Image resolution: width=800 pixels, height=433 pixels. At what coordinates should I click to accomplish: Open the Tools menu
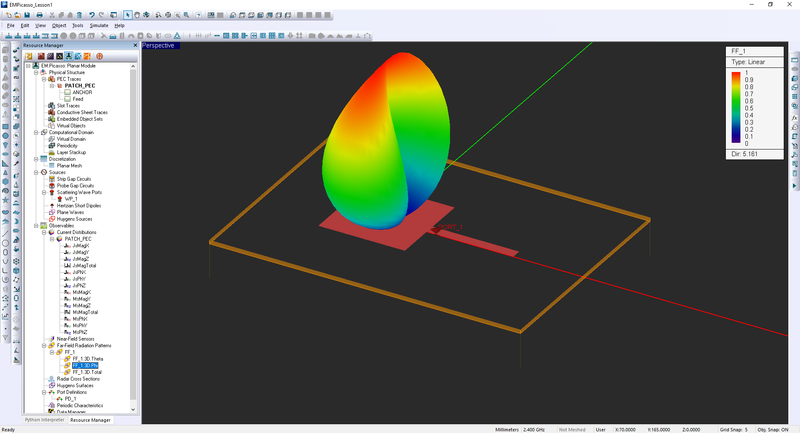76,24
